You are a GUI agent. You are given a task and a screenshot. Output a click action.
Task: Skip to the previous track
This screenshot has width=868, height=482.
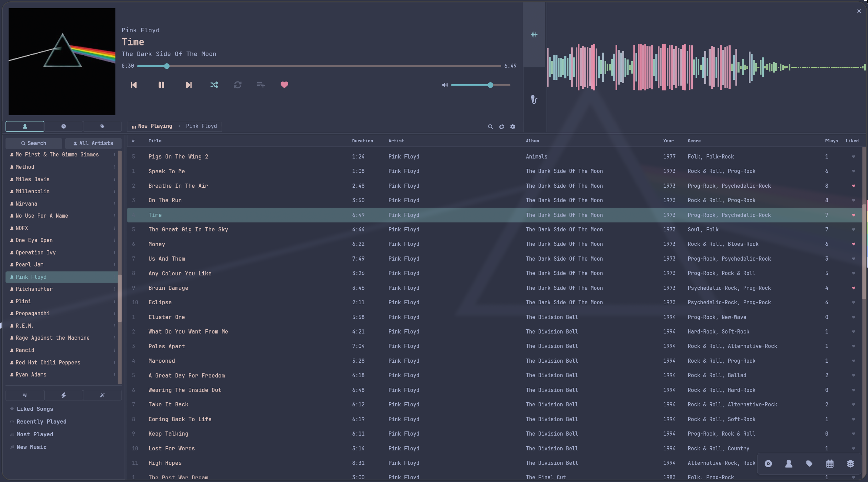tap(134, 85)
